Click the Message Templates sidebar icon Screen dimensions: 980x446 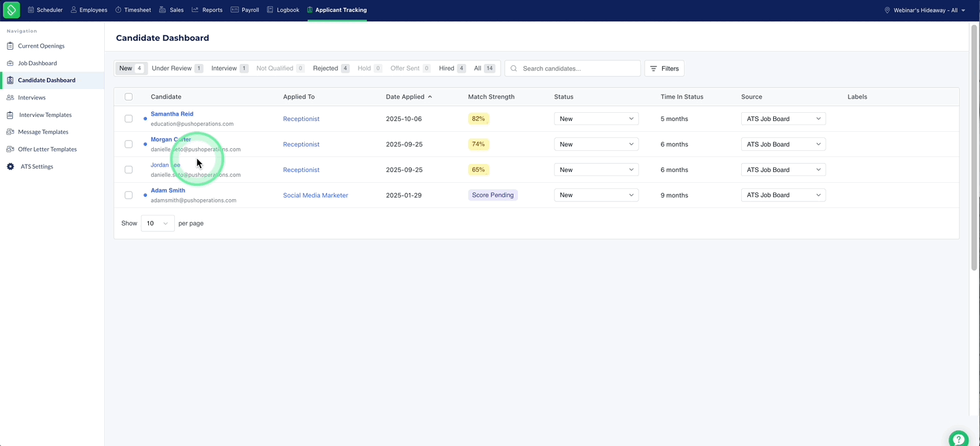coord(10,132)
